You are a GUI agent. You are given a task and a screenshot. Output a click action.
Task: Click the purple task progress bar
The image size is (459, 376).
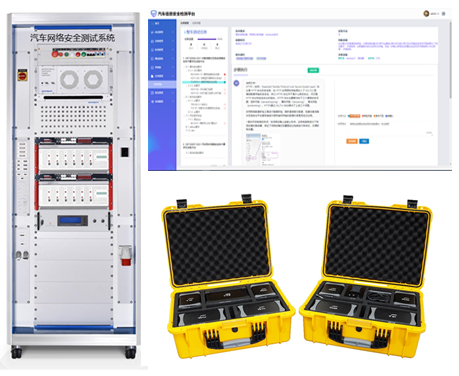click(x=207, y=39)
